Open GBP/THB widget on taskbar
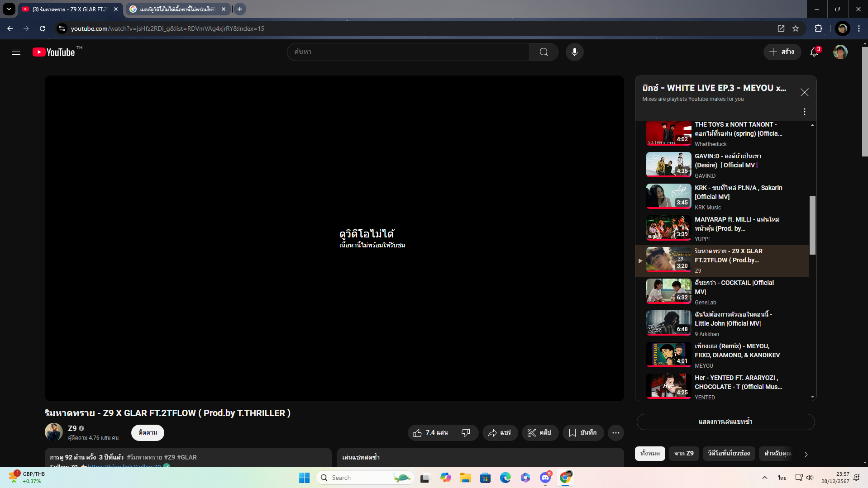 tap(27, 478)
